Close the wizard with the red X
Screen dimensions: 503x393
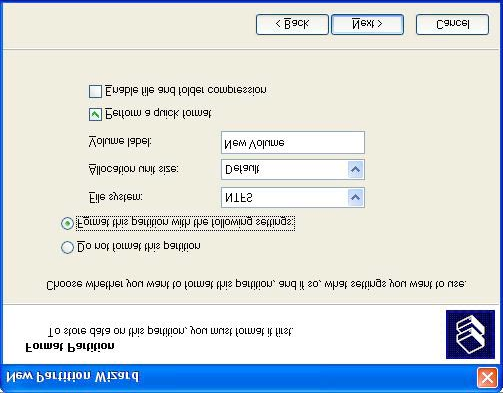click(487, 378)
